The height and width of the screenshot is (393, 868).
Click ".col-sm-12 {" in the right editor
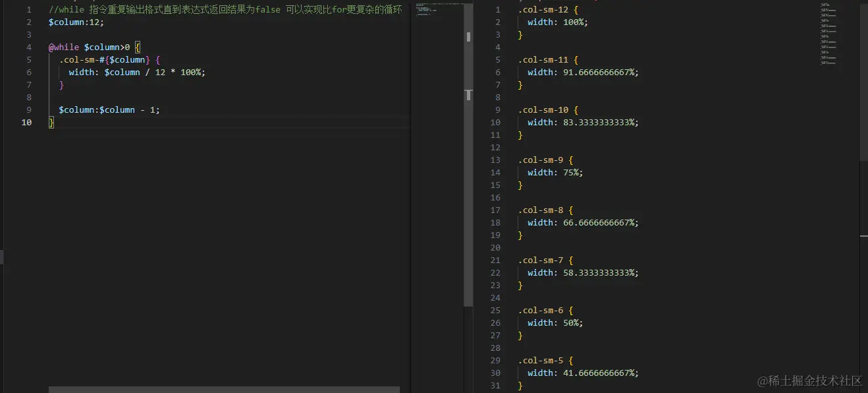pyautogui.click(x=548, y=10)
